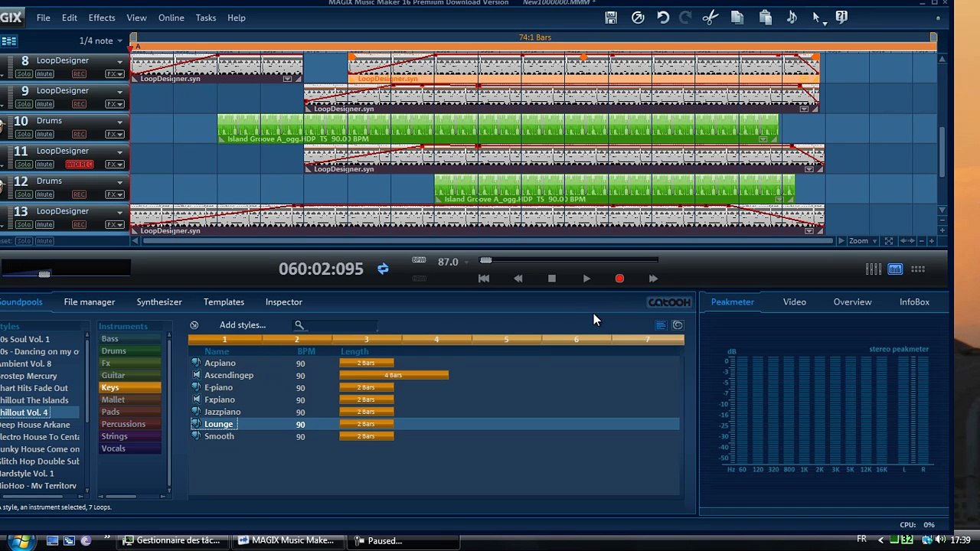The height and width of the screenshot is (551, 980).
Task: Preview the Acpiano loop speaker icon
Action: 196,363
